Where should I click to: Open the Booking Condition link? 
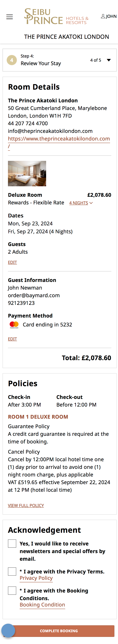42,605
